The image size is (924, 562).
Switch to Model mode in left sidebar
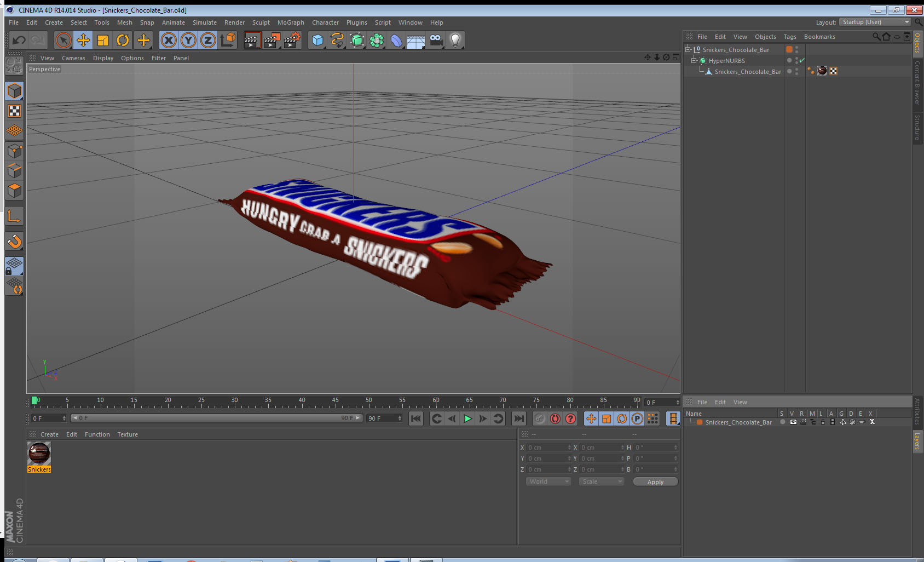click(x=15, y=91)
